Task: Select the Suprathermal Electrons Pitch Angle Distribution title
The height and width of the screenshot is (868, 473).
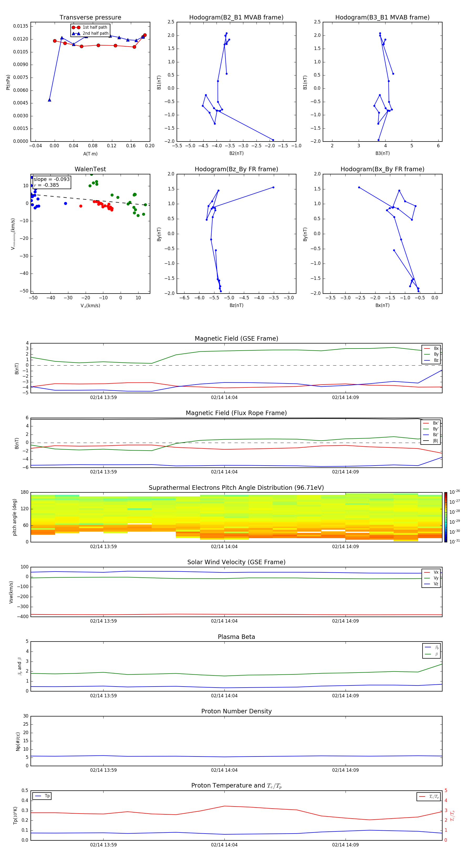Action: (236, 488)
